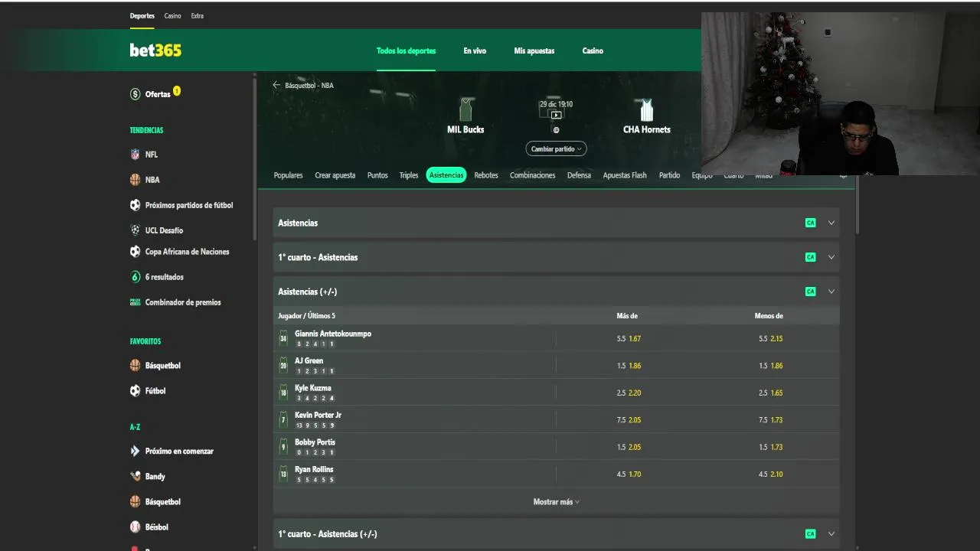980x551 pixels.
Task: Click the Casino top tab
Action: [173, 15]
